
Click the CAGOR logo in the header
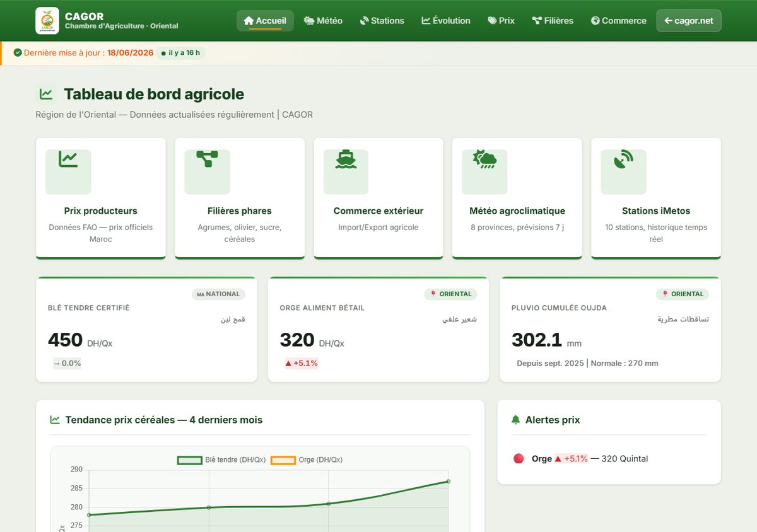tap(47, 21)
